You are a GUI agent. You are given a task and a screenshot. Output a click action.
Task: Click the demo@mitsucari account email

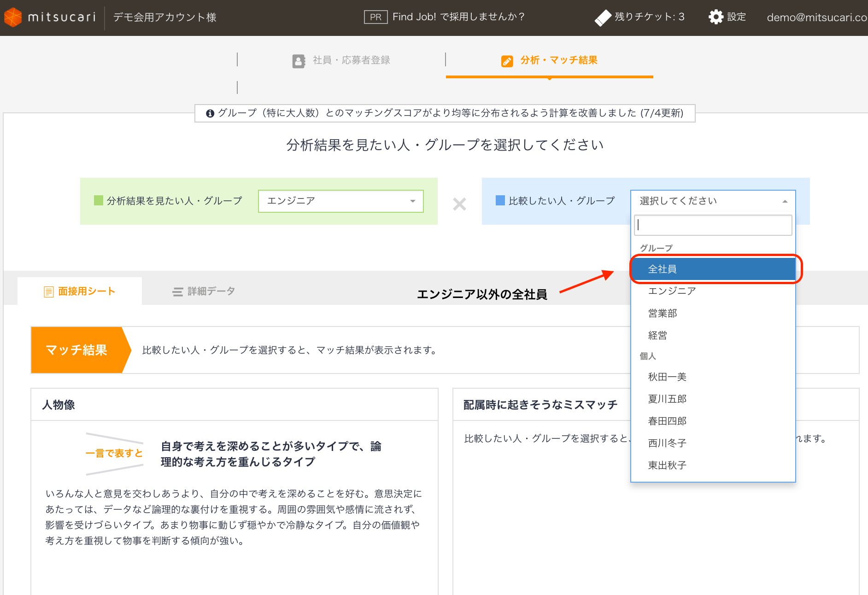click(x=816, y=17)
